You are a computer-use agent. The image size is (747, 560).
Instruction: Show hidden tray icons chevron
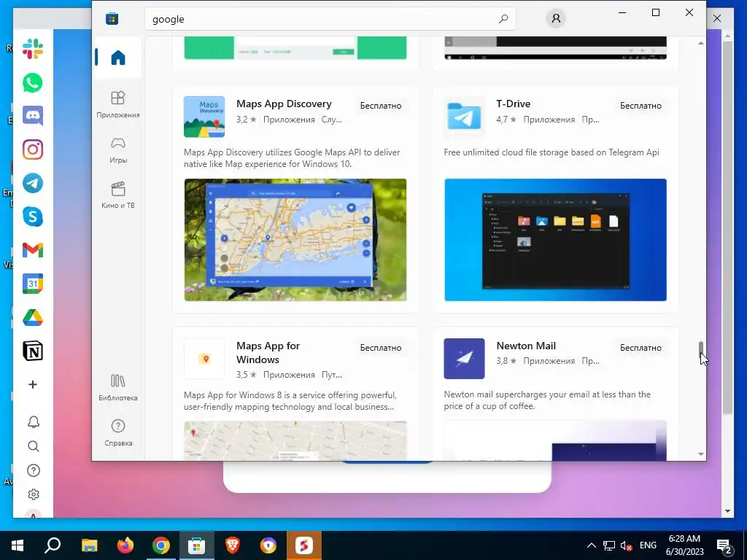pos(591,545)
